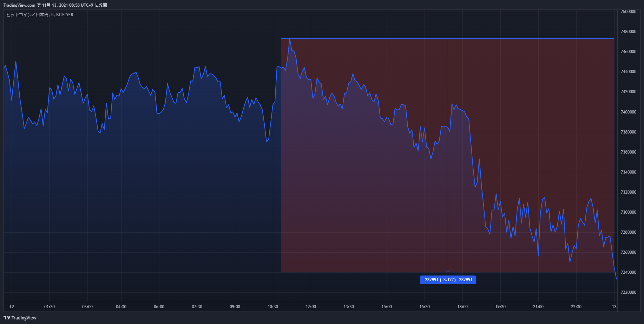Screen dimensions: 644x324
Task: Click time axis label 12
Action: (x=12, y=307)
